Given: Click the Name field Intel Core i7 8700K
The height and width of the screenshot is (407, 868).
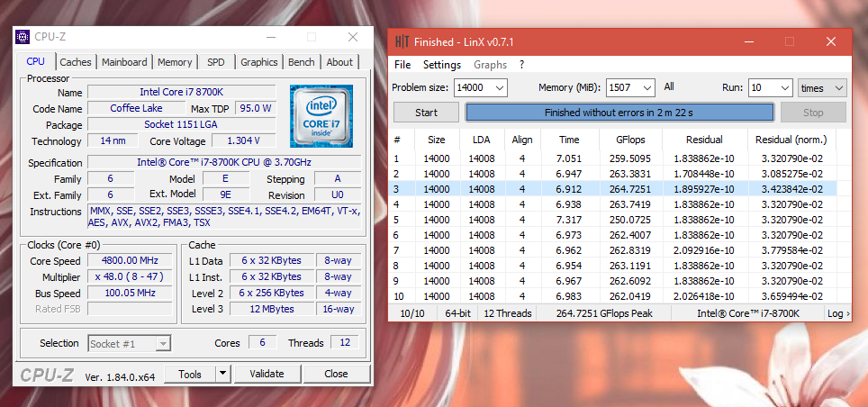Looking at the screenshot, I should (x=182, y=92).
